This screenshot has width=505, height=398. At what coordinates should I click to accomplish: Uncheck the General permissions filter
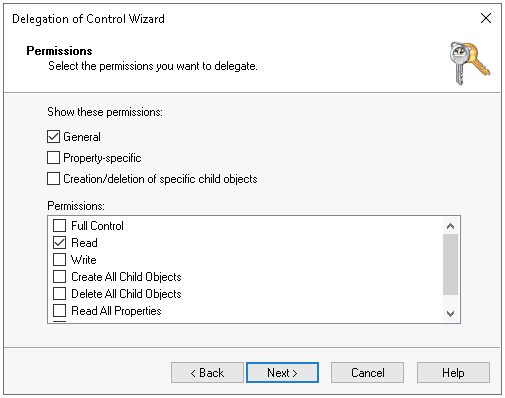[53, 137]
